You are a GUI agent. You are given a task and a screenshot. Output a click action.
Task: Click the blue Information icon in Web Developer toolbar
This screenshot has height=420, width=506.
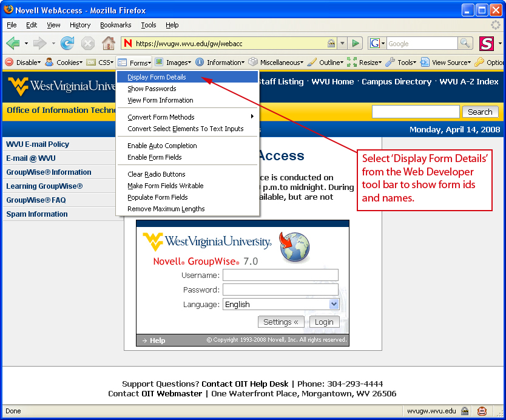pyautogui.click(x=200, y=62)
